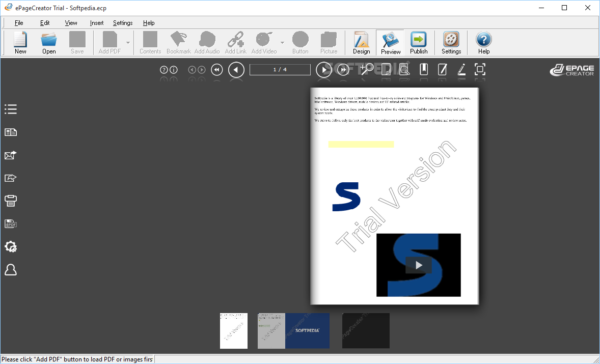Image resolution: width=600 pixels, height=364 pixels.
Task: Click the zoom in magnifier icon
Action: [367, 69]
